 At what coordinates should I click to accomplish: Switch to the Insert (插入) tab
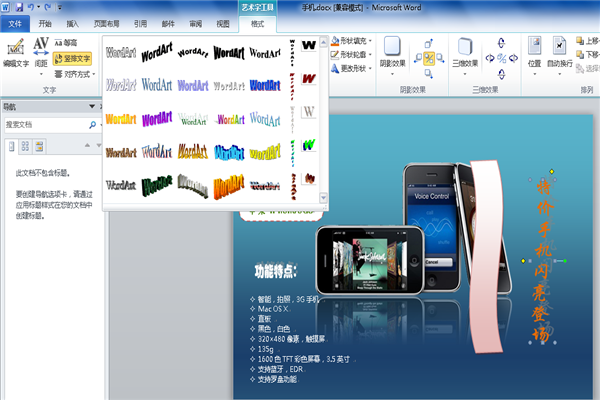coord(72,24)
